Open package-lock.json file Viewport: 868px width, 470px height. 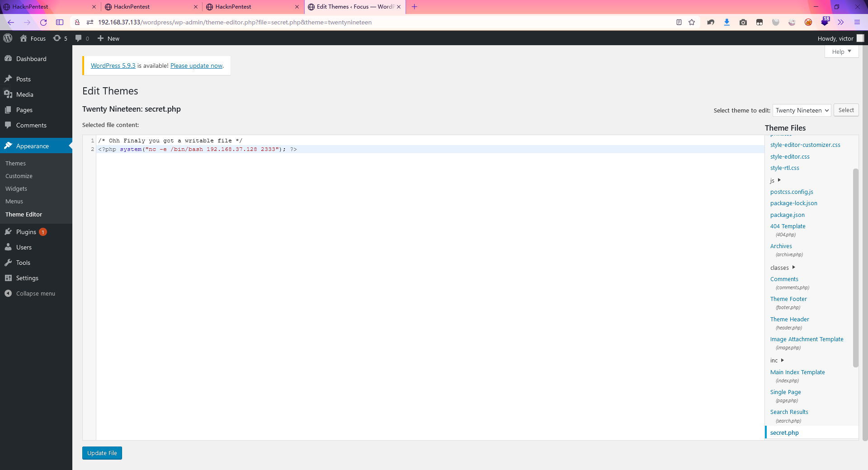(793, 203)
